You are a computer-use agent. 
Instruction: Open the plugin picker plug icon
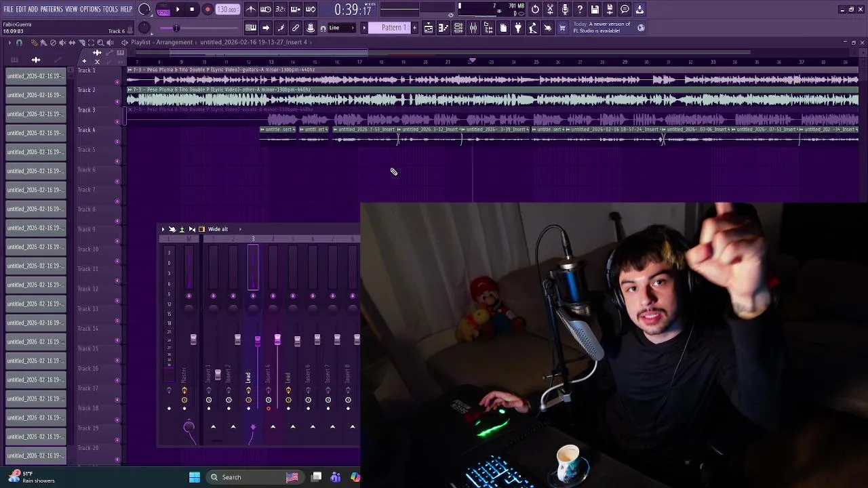coord(518,28)
